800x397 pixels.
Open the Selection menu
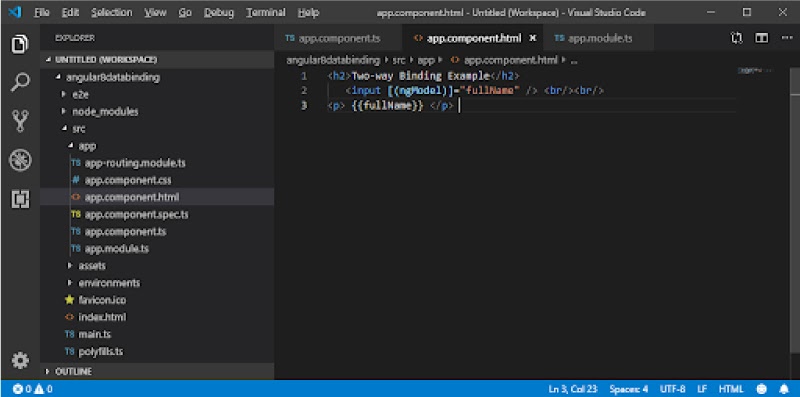coord(111,13)
